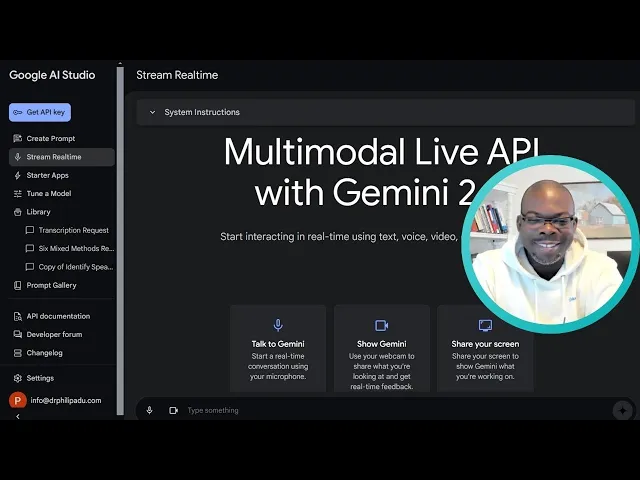Visit the Developer forum link
Screen dimensions: 640x480
coord(54,335)
